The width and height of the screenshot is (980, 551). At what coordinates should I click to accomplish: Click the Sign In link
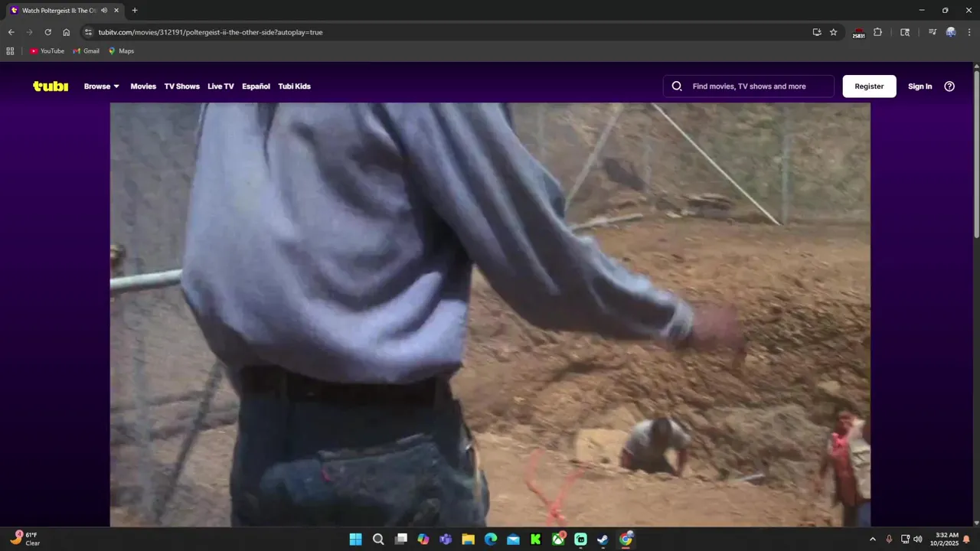[920, 86]
